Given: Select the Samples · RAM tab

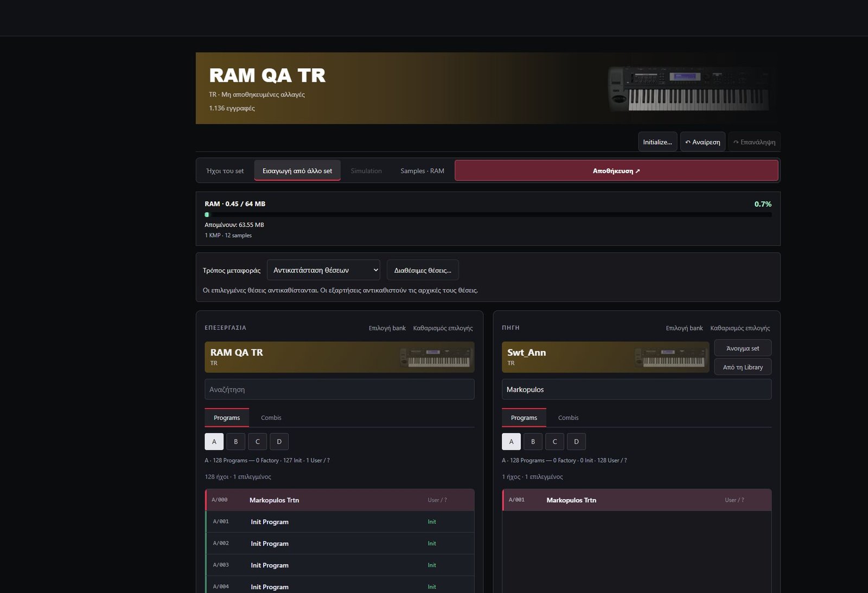Looking at the screenshot, I should [422, 171].
